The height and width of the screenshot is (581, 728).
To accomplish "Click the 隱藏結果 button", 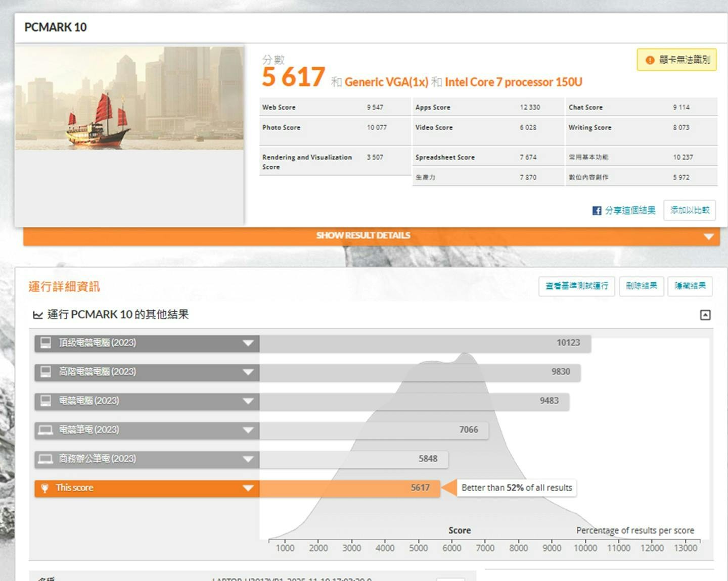I will tap(690, 286).
